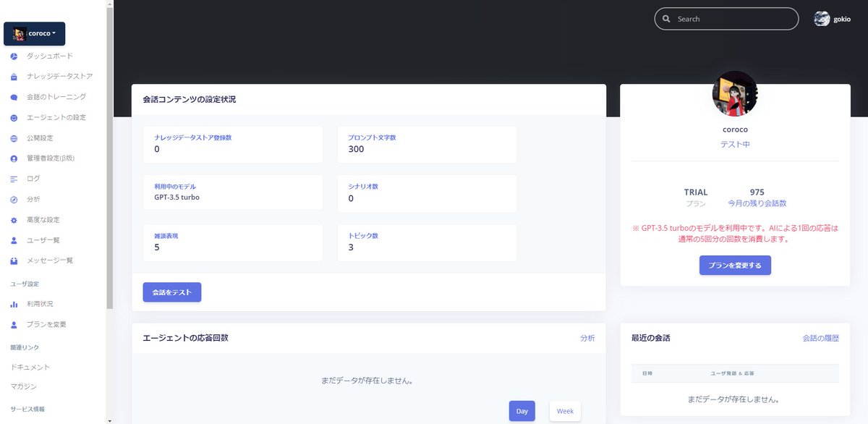Open the ログ menu entry

click(x=33, y=179)
